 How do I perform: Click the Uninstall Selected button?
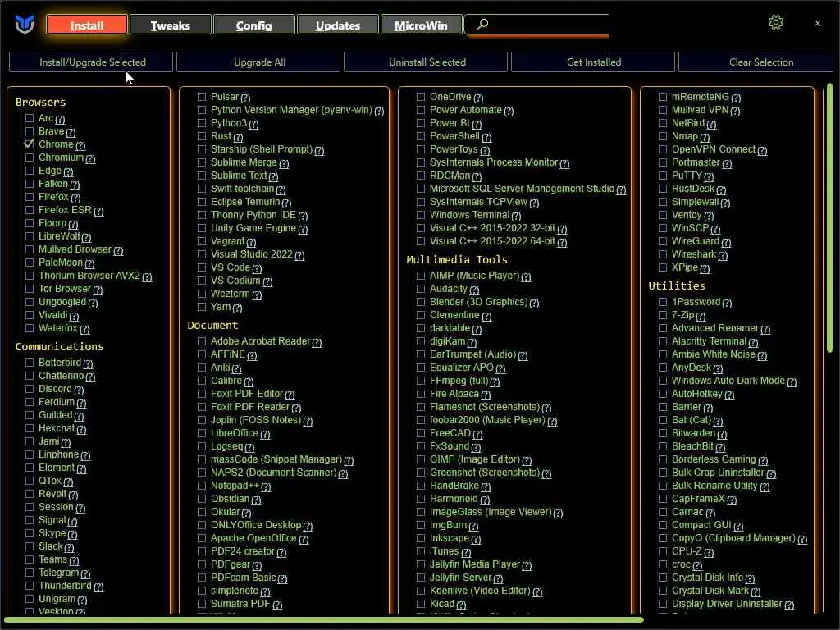click(x=426, y=62)
